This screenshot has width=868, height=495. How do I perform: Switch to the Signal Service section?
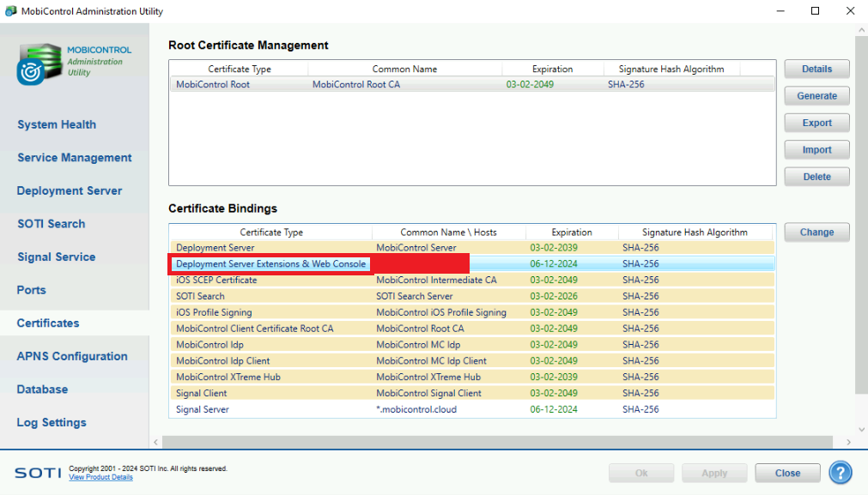(56, 257)
